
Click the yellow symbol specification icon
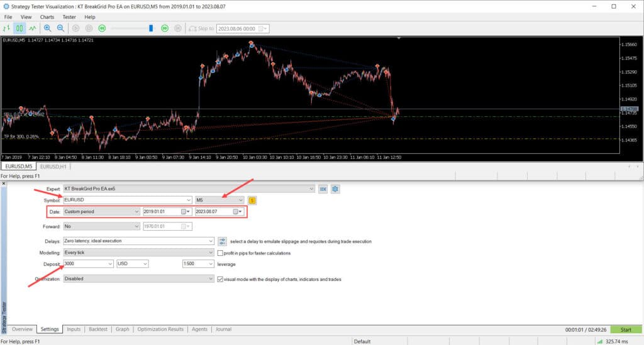(252, 200)
